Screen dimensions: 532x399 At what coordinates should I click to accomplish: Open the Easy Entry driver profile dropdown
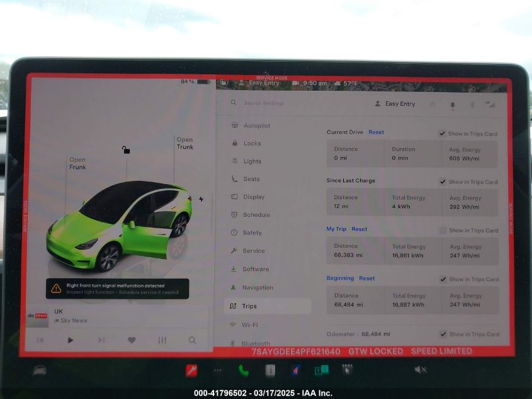click(395, 104)
